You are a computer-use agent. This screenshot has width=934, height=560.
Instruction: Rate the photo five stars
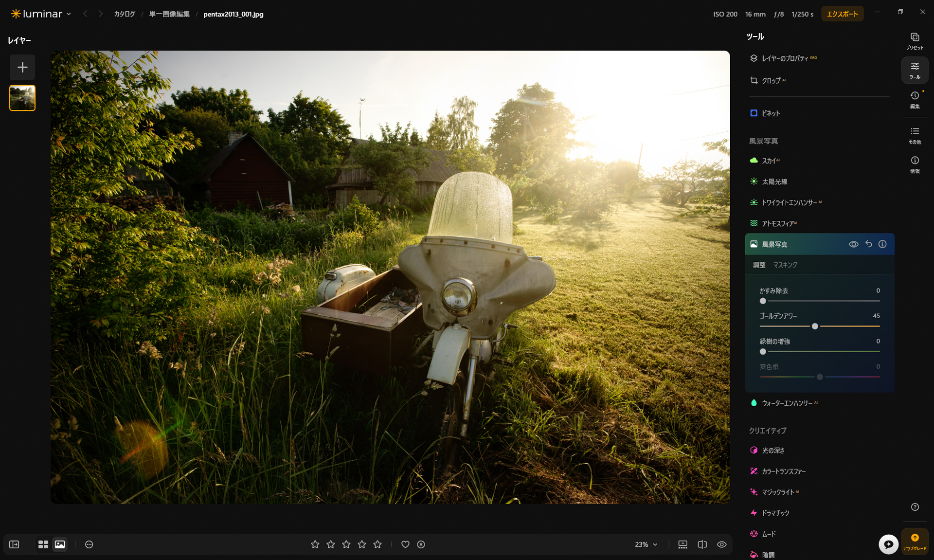point(377,544)
